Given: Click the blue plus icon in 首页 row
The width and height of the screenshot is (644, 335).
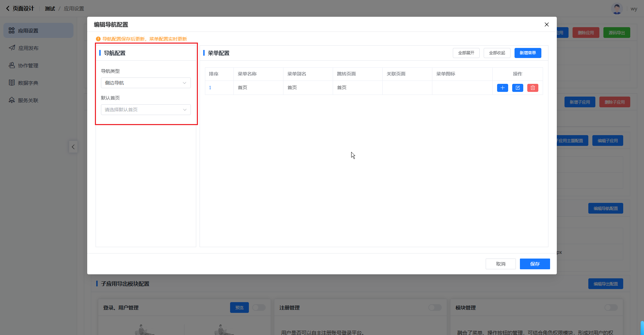Looking at the screenshot, I should [x=502, y=88].
